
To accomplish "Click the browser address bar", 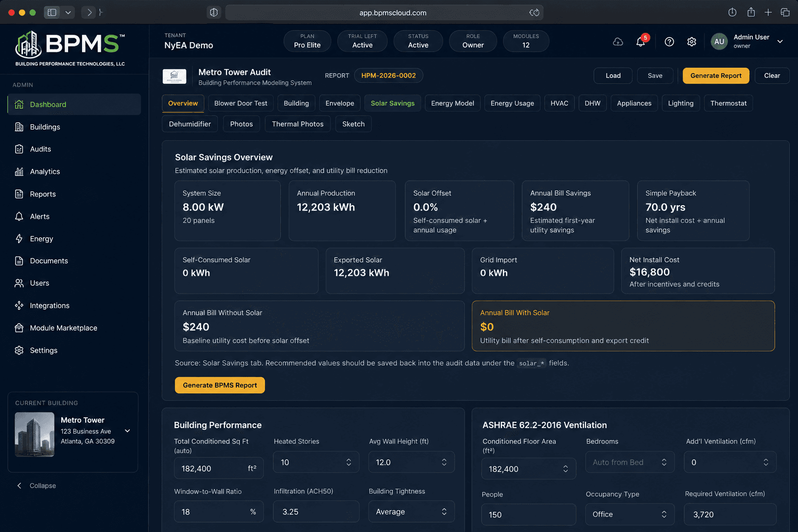I will (x=384, y=12).
